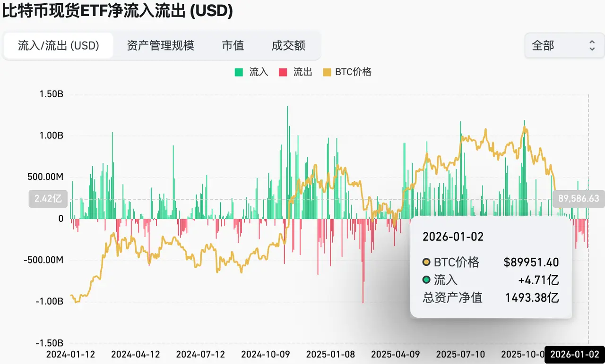Open the 成交额 tab
The width and height of the screenshot is (605, 364).
(x=288, y=46)
